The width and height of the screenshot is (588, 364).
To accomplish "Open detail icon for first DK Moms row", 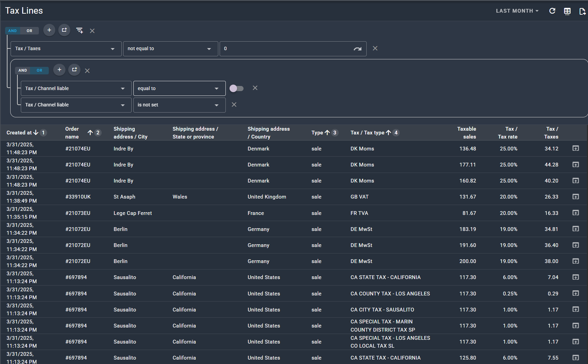I will (575, 148).
